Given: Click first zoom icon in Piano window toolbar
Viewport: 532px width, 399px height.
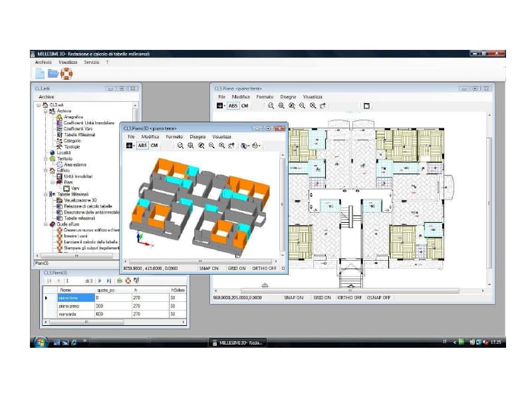Looking at the screenshot, I should point(271,106).
